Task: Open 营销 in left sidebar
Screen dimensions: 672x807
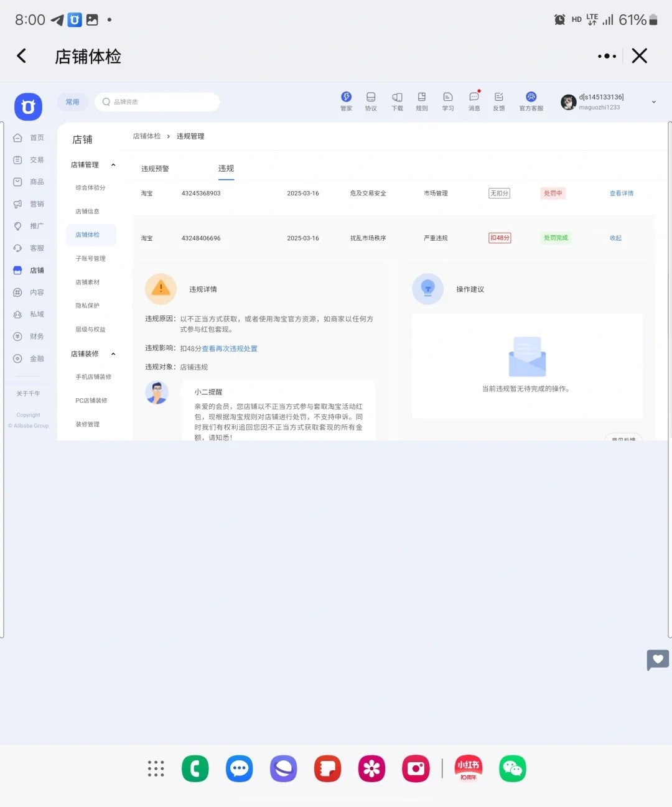Action: (x=29, y=204)
